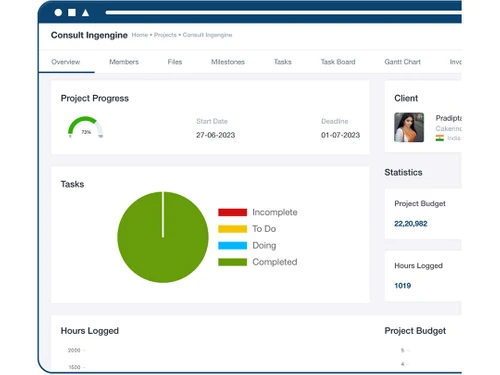Click the project progress gauge
Image resolution: width=500 pixels, height=375 pixels.
85,127
